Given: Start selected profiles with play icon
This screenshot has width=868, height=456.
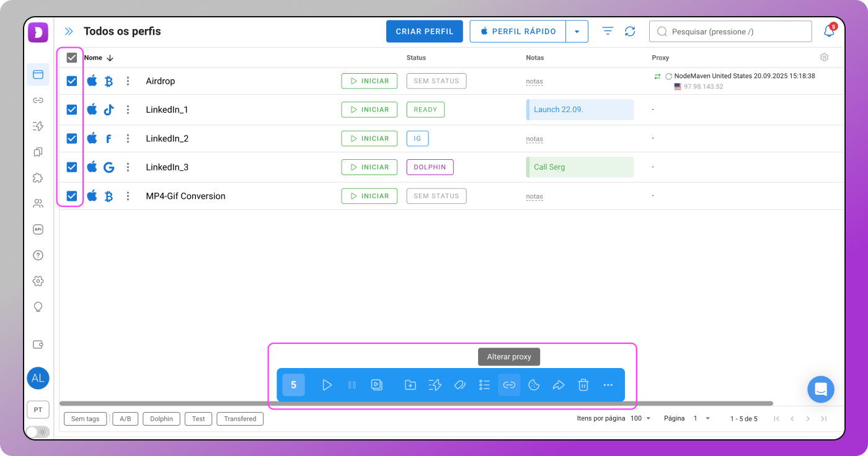Looking at the screenshot, I should click(x=327, y=385).
